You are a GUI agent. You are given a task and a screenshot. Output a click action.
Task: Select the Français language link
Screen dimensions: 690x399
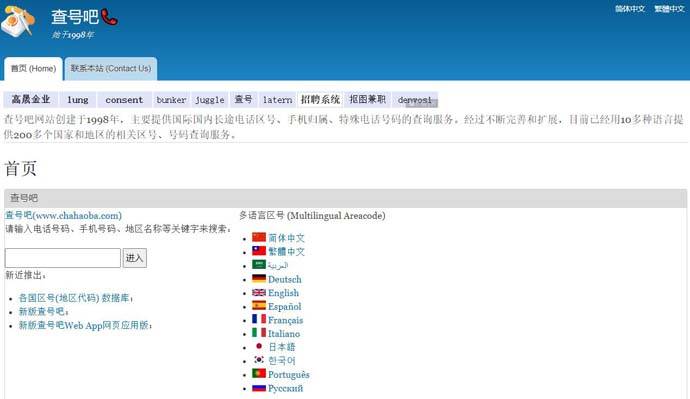286,320
